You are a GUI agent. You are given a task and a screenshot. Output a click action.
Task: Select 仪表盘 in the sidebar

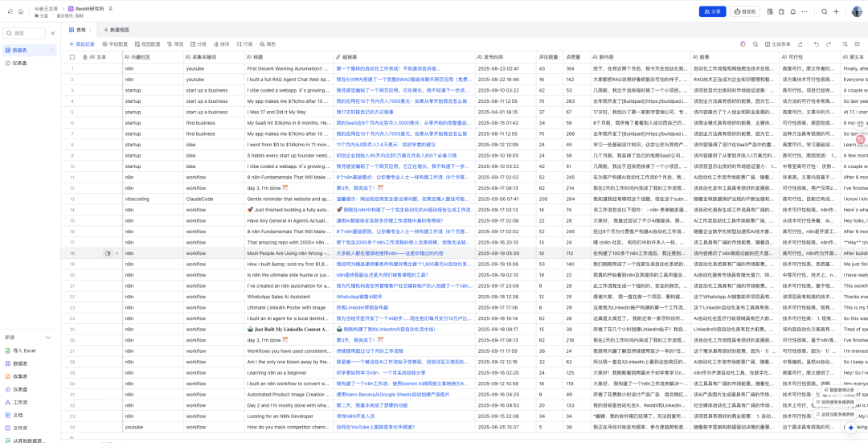point(19,63)
